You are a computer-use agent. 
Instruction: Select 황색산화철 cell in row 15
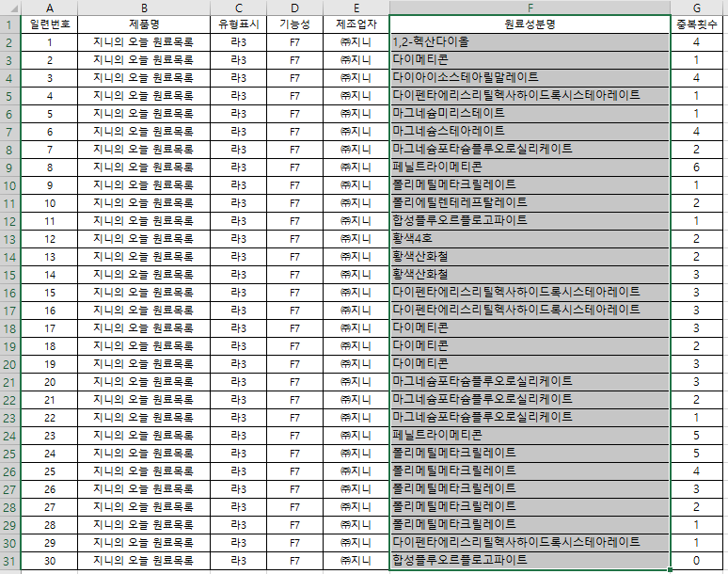[530, 275]
